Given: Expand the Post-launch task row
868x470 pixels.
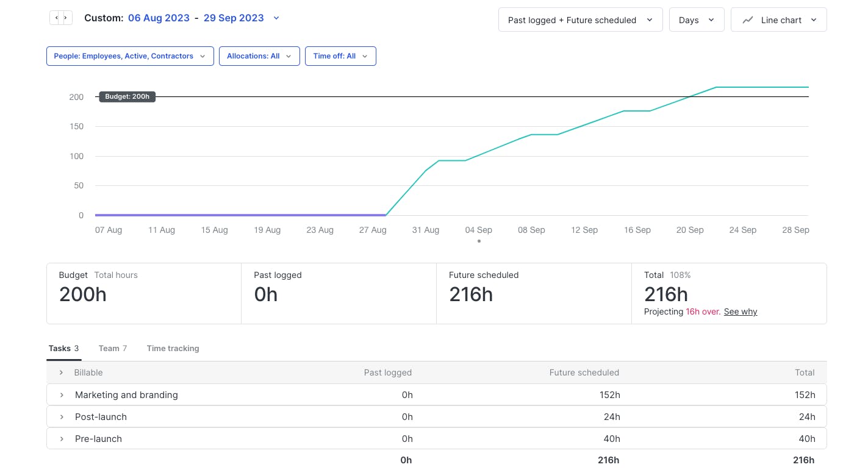Looking at the screenshot, I should click(x=62, y=417).
